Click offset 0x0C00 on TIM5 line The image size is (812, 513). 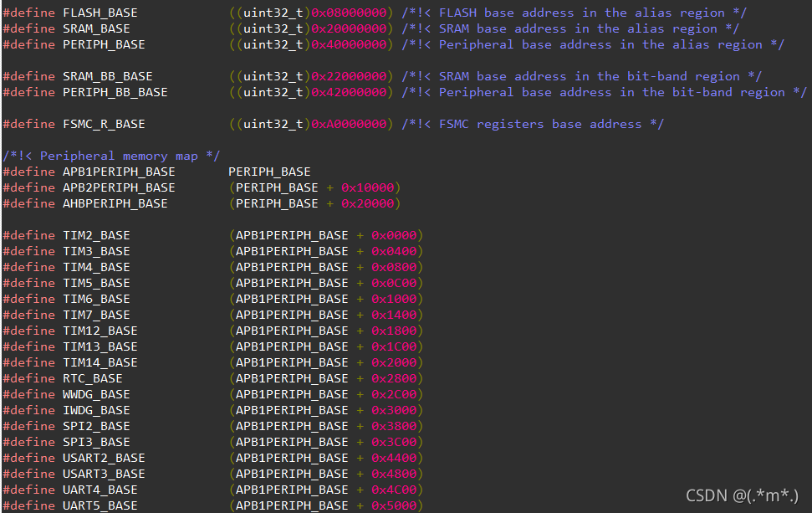pos(394,284)
